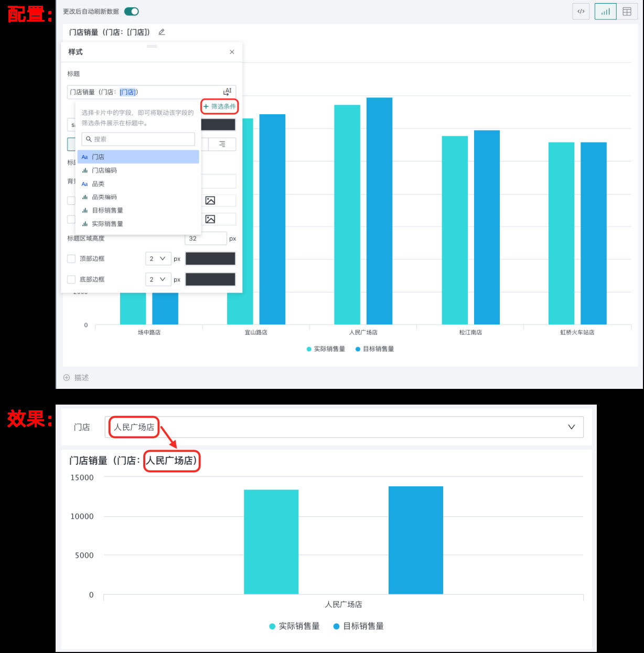Click the code view icon
Image resolution: width=644 pixels, height=653 pixels.
point(581,12)
